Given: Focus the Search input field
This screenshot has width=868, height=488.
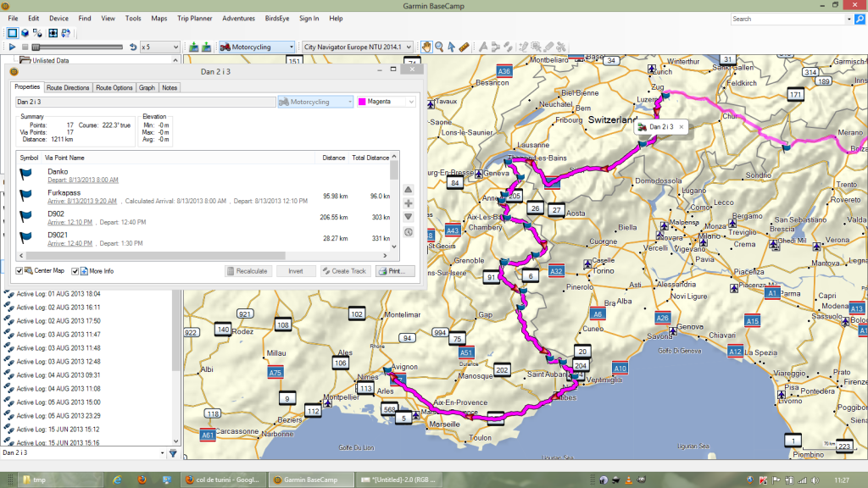Looking at the screenshot, I should 787,19.
